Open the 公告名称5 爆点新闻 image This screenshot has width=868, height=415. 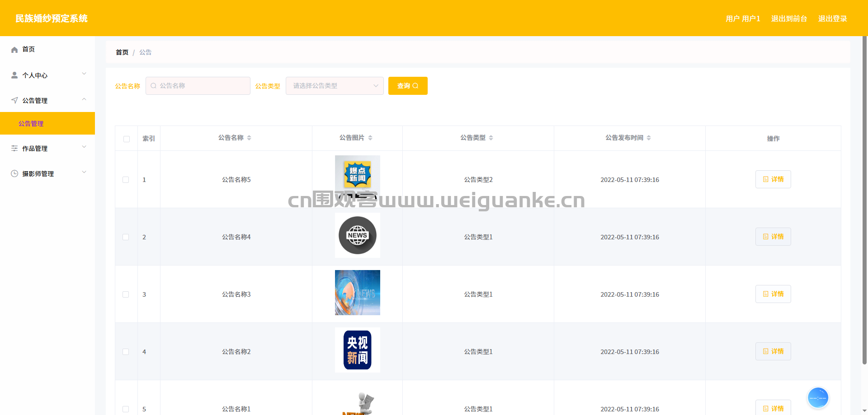point(358,178)
